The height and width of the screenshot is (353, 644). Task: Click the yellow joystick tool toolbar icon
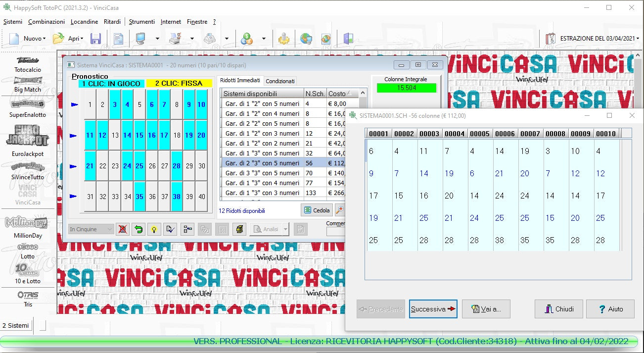[x=283, y=38]
